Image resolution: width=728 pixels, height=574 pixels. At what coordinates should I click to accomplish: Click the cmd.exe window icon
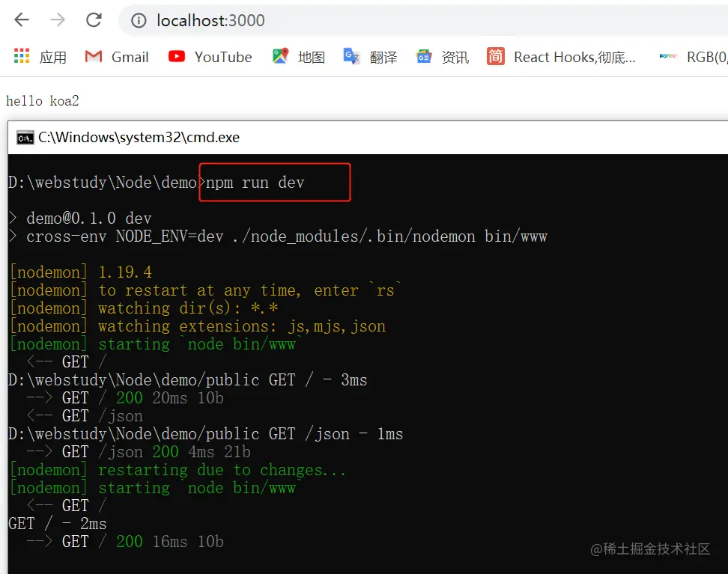coord(25,138)
